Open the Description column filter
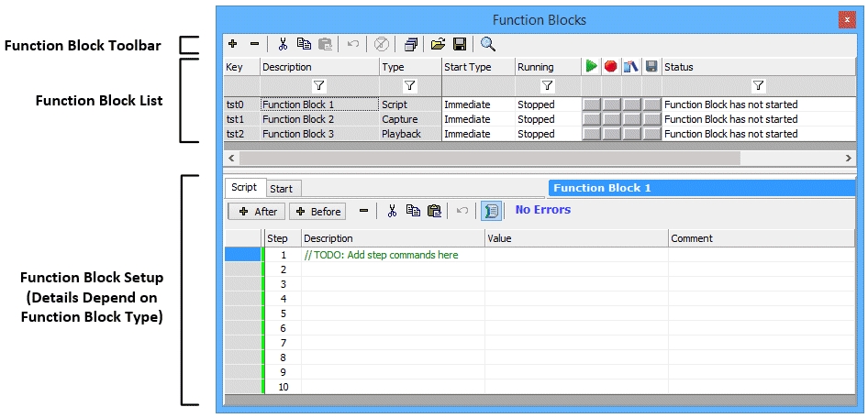This screenshot has width=868, height=418. click(319, 85)
